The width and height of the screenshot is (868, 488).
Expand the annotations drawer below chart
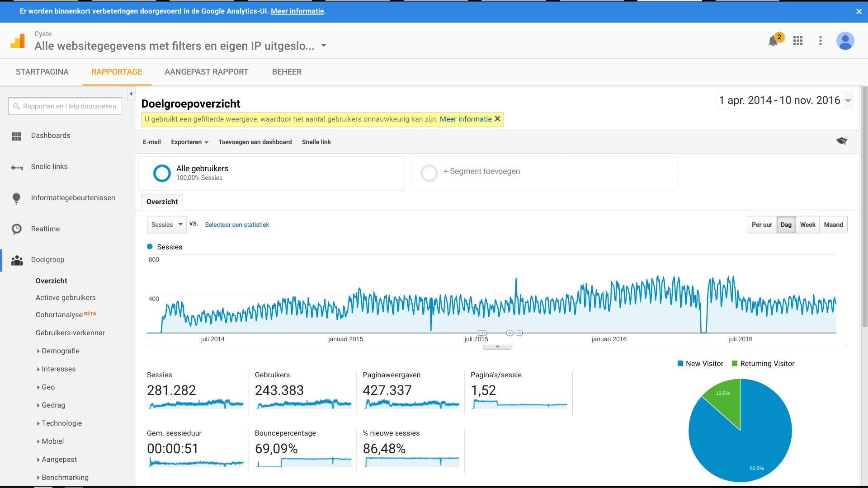pos(497,347)
